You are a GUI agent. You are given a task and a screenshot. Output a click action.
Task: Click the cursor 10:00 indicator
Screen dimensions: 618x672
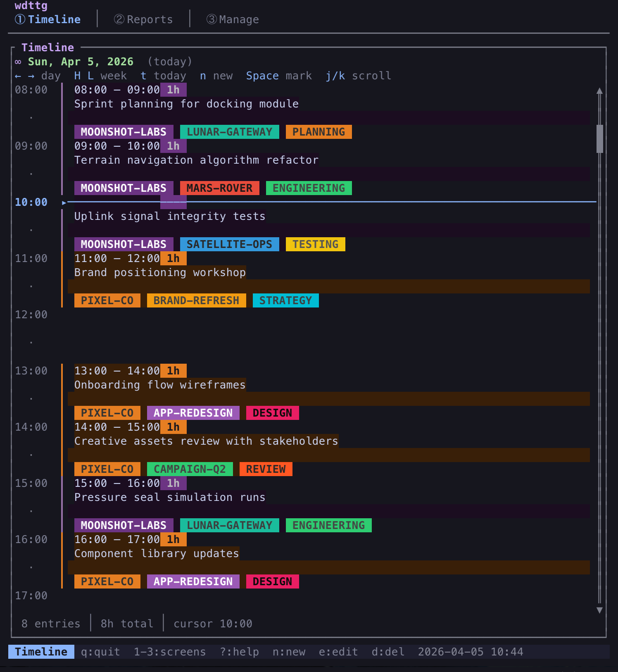213,624
